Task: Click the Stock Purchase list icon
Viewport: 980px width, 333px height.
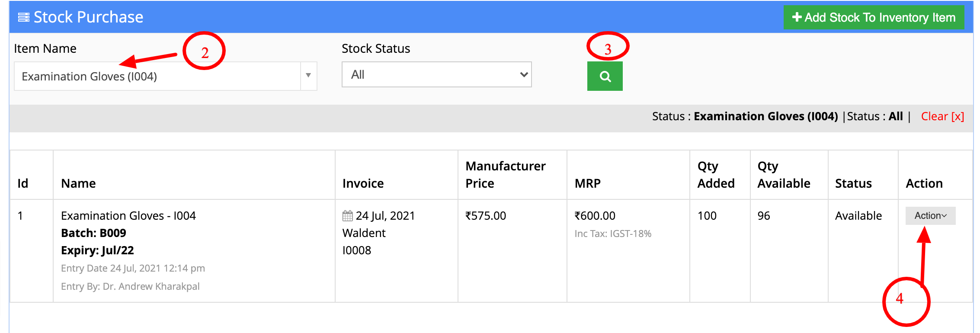Action: pyautogui.click(x=24, y=17)
